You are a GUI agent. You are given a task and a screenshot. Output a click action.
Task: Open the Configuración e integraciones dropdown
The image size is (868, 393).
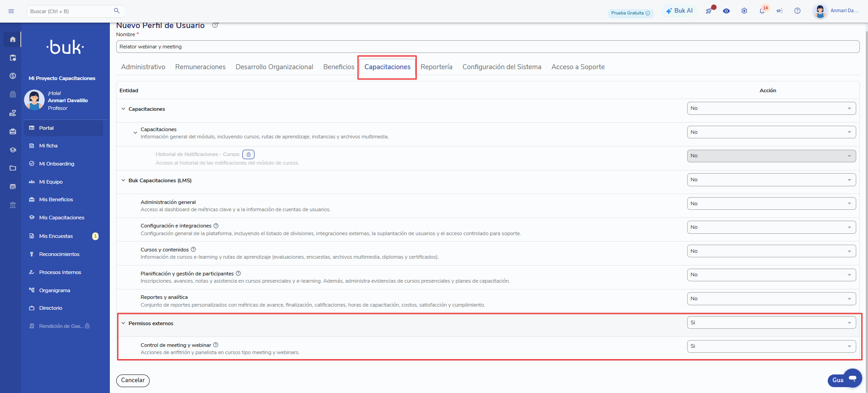tap(771, 227)
